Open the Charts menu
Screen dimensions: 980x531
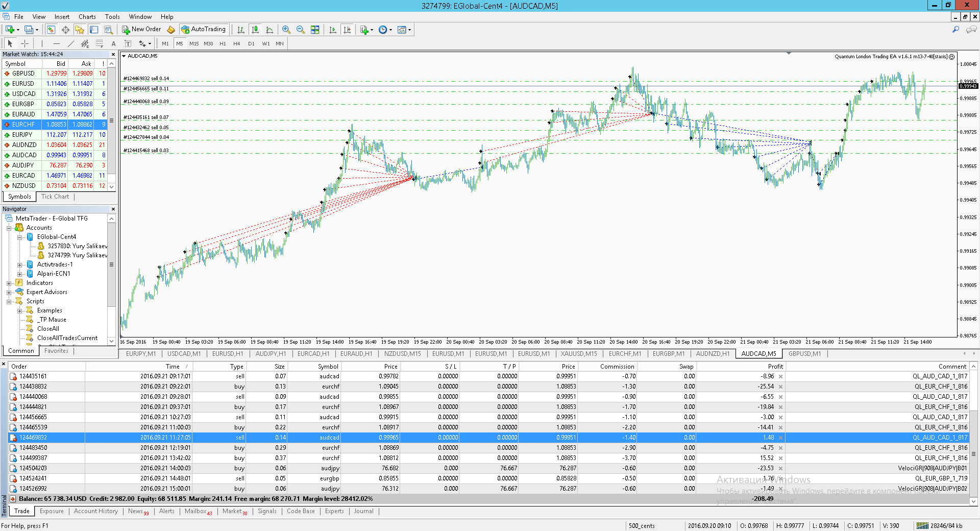pyautogui.click(x=87, y=17)
